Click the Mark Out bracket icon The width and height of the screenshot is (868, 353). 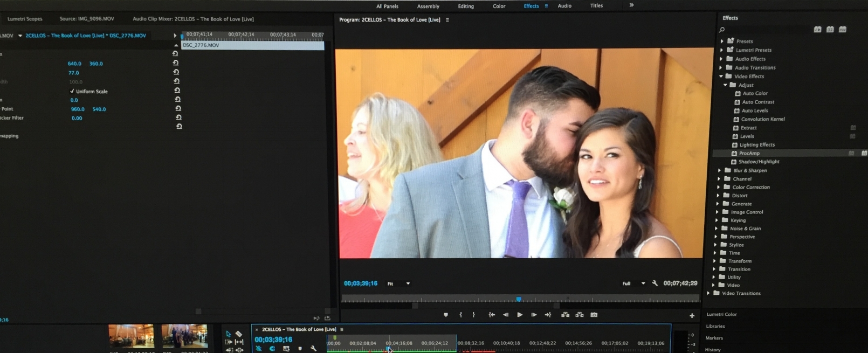pos(474,315)
